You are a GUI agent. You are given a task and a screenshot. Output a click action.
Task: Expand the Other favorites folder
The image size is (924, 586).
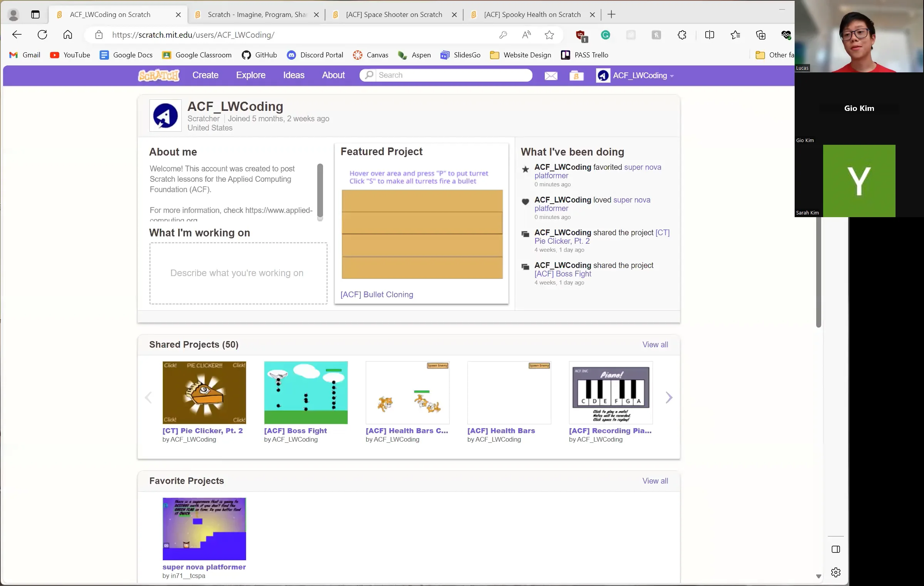tap(774, 55)
